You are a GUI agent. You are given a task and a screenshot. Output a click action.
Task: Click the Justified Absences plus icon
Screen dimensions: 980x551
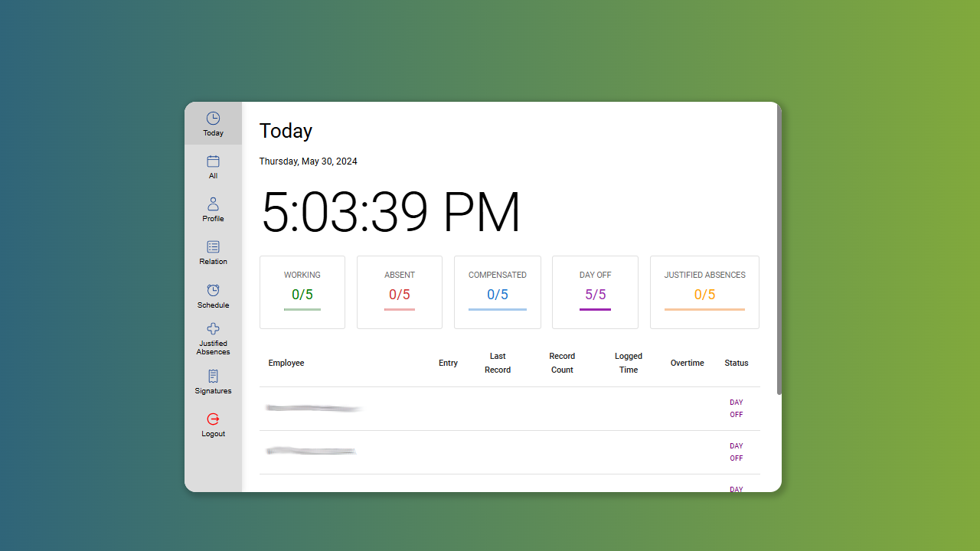pyautogui.click(x=213, y=329)
